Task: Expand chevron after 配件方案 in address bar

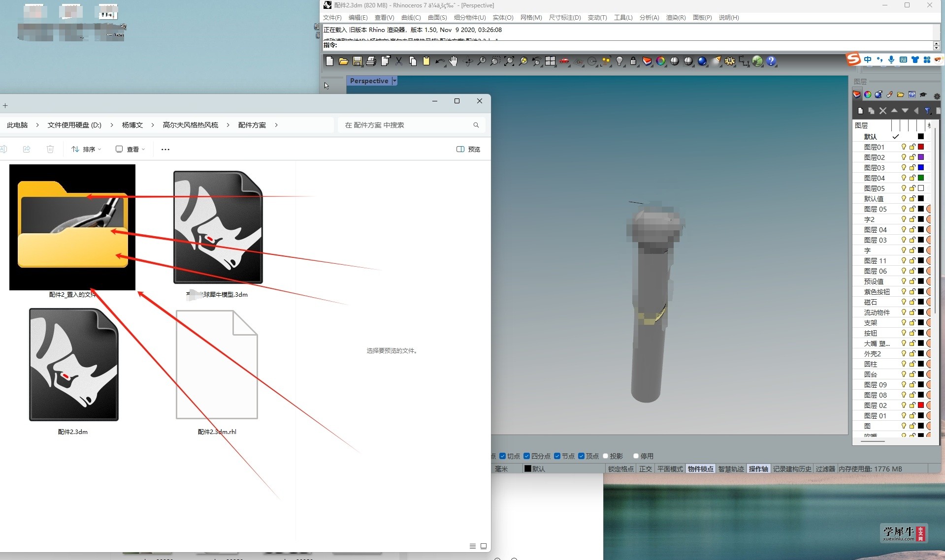Action: coord(276,125)
